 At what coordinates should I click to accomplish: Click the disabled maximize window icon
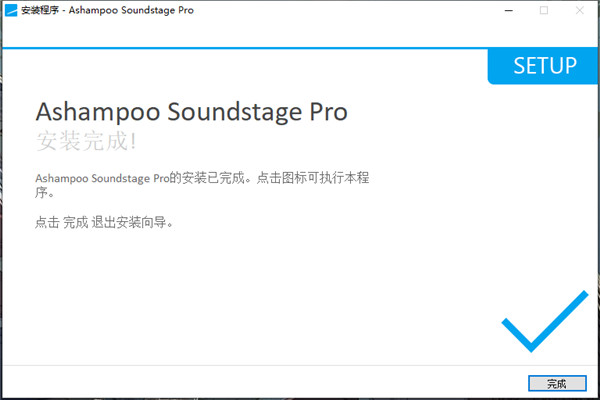click(543, 10)
